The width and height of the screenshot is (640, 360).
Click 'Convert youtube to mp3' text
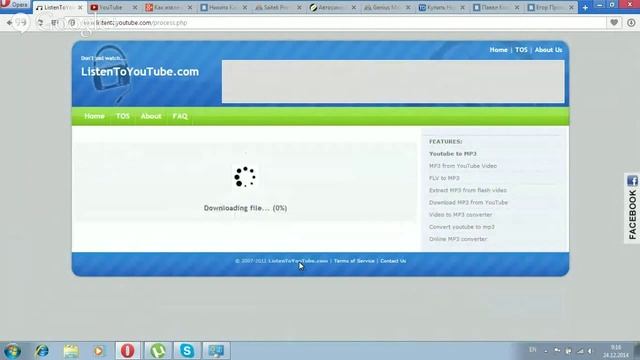(462, 227)
